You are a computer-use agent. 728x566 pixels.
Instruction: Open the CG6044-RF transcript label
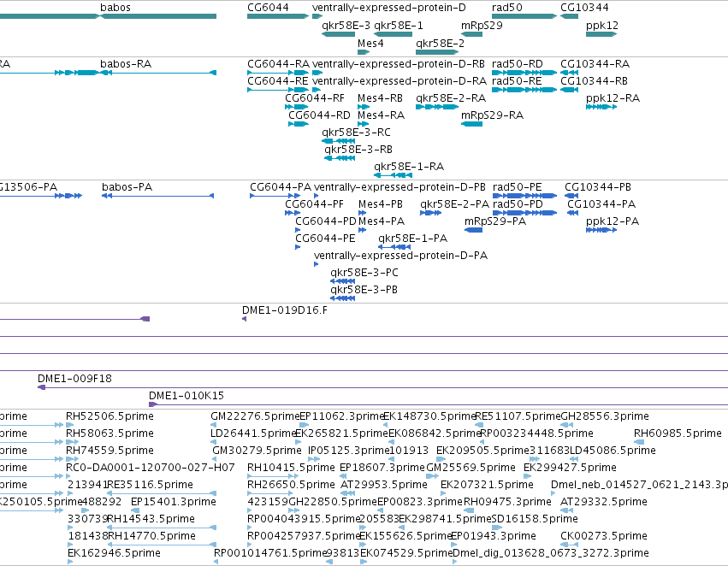click(315, 98)
